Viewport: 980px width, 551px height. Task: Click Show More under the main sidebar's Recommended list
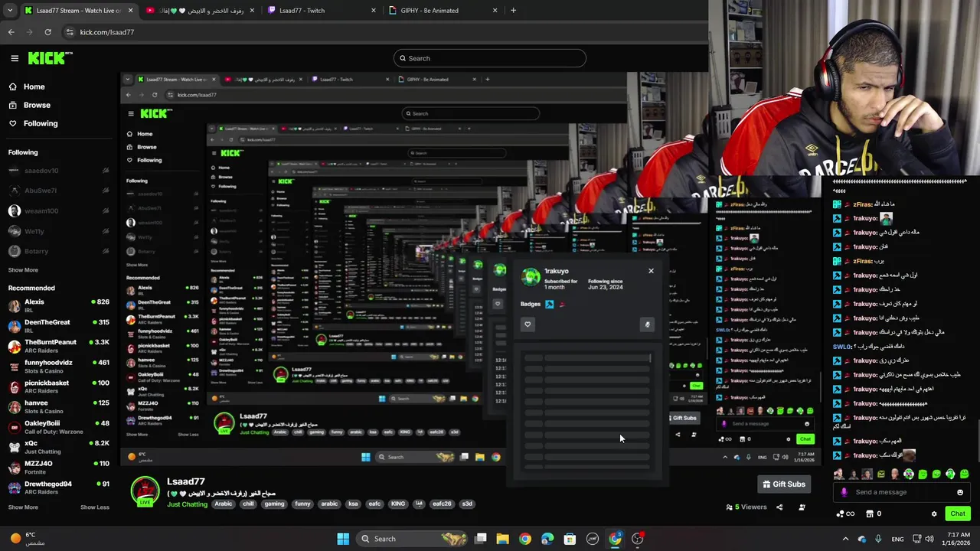click(23, 507)
